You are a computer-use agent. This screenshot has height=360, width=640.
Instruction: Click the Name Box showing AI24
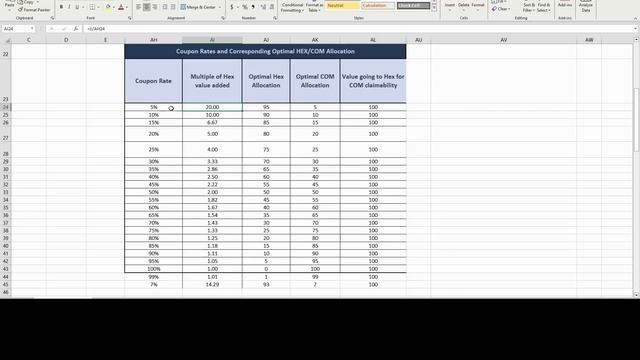[16, 29]
